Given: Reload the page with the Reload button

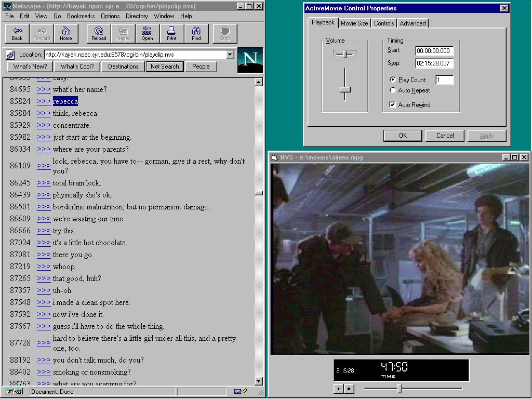Looking at the screenshot, I should coord(99,34).
